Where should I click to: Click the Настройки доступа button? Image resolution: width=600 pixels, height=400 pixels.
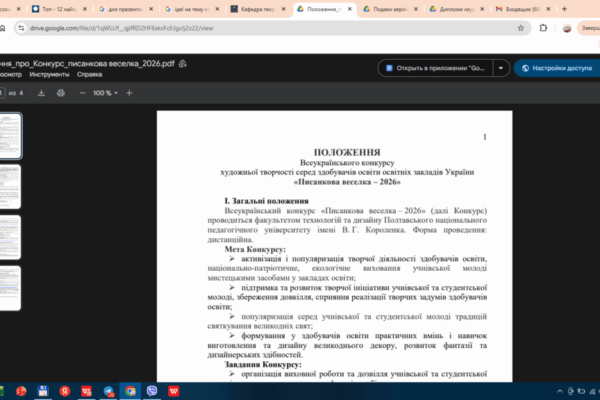pos(556,69)
